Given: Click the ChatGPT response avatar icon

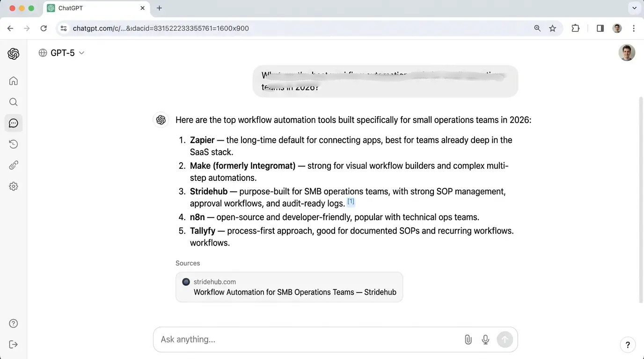Looking at the screenshot, I should coord(161,120).
